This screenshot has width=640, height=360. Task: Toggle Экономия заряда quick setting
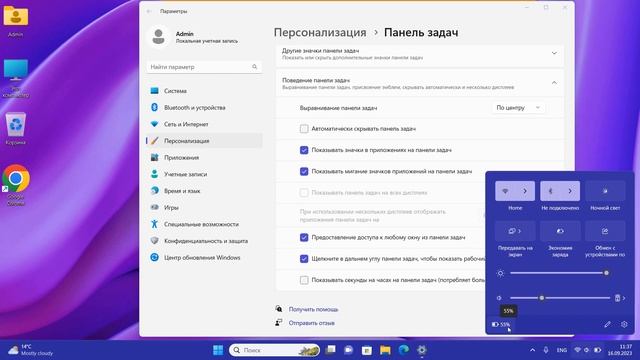coord(560,231)
